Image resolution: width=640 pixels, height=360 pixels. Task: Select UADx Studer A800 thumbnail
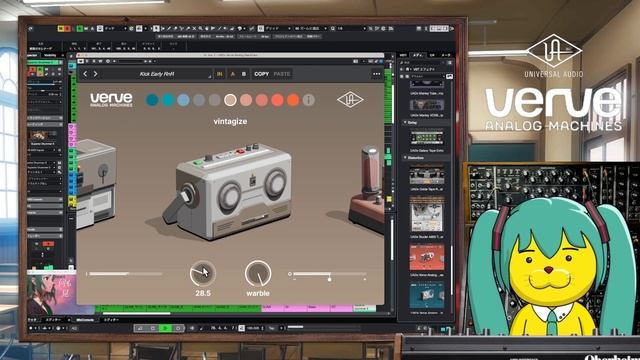click(x=427, y=213)
